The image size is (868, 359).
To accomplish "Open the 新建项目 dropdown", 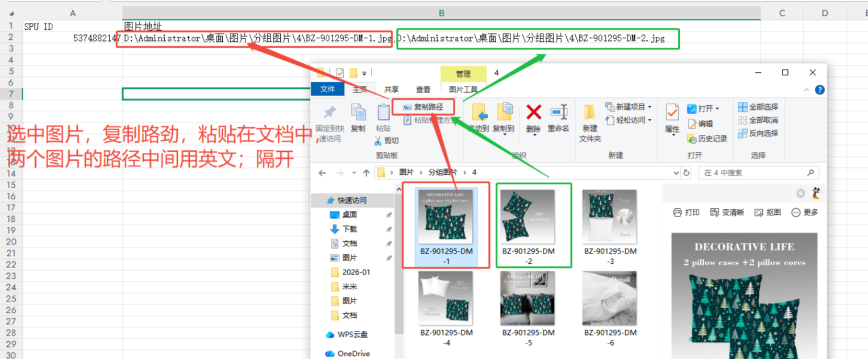I will 628,107.
